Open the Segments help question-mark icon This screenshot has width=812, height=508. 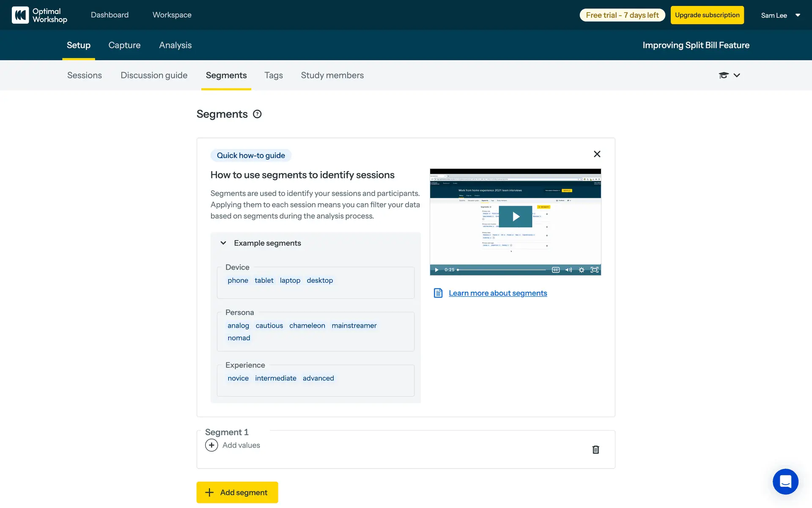[x=257, y=114]
